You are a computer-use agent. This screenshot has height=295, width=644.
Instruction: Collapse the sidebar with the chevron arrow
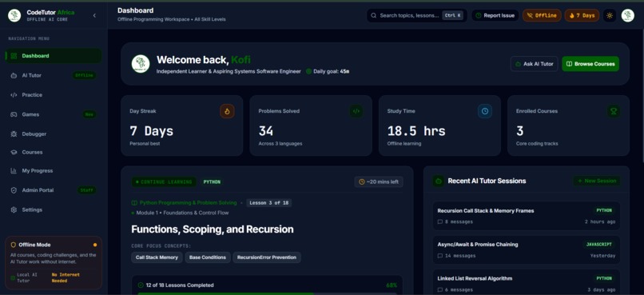tap(94, 16)
